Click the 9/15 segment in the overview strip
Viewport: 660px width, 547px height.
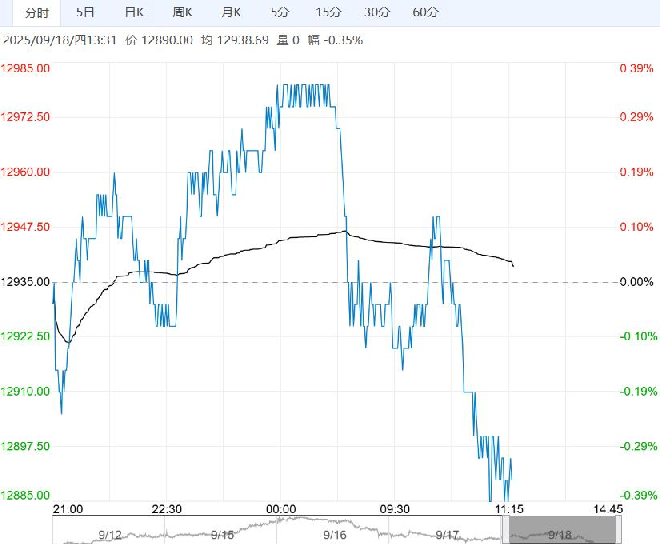coord(221,530)
